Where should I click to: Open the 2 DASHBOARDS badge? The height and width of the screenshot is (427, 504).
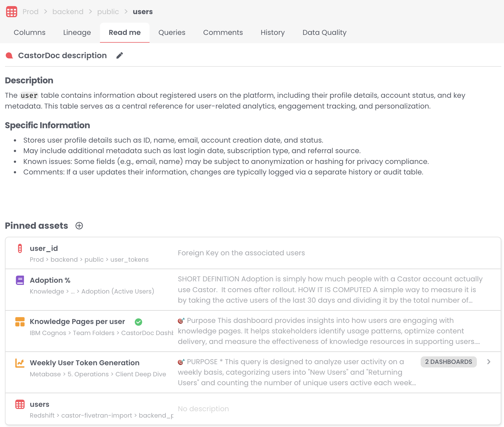tap(448, 362)
